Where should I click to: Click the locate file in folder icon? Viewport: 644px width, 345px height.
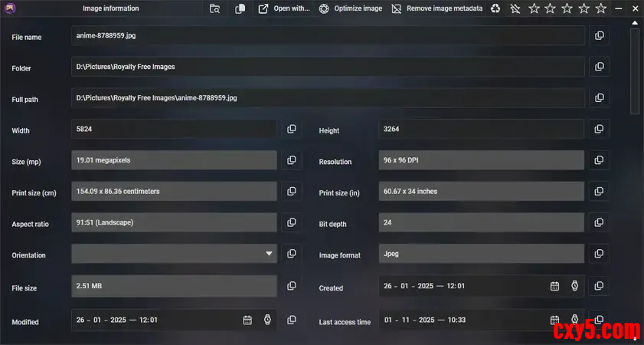pos(214,8)
